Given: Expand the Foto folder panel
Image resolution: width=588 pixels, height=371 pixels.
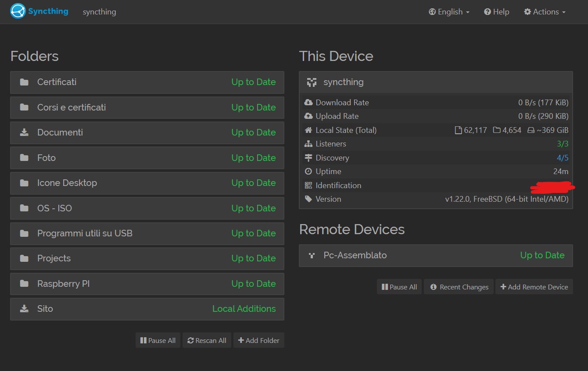Looking at the screenshot, I should 147,158.
